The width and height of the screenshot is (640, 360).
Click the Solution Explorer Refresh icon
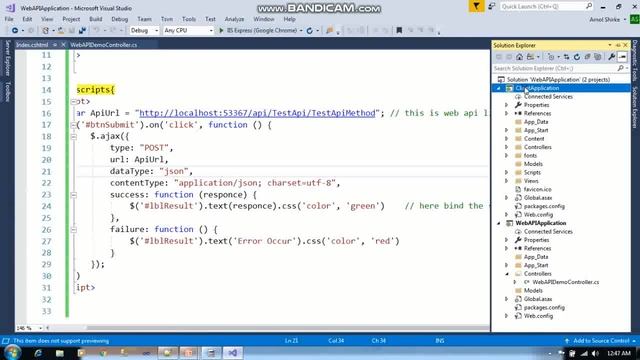coord(577,57)
